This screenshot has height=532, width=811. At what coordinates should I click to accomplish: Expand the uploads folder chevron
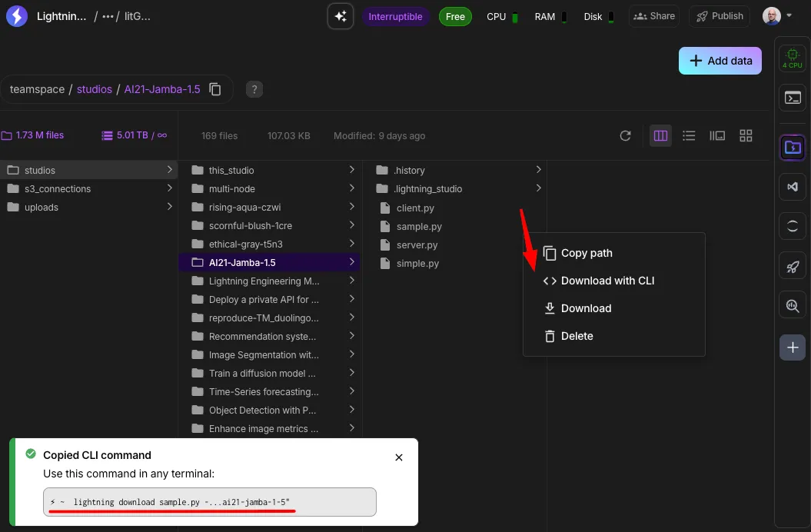point(169,207)
